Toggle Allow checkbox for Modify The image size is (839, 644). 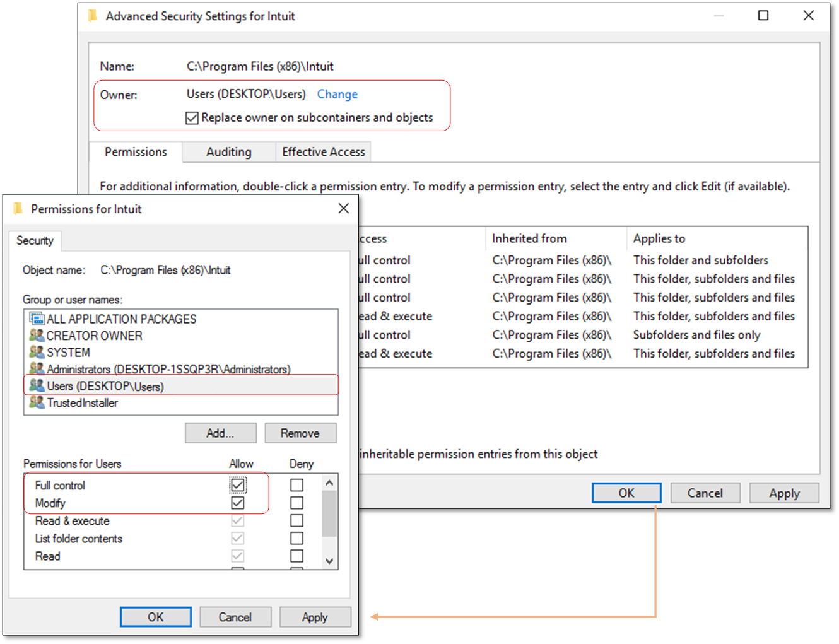click(238, 503)
